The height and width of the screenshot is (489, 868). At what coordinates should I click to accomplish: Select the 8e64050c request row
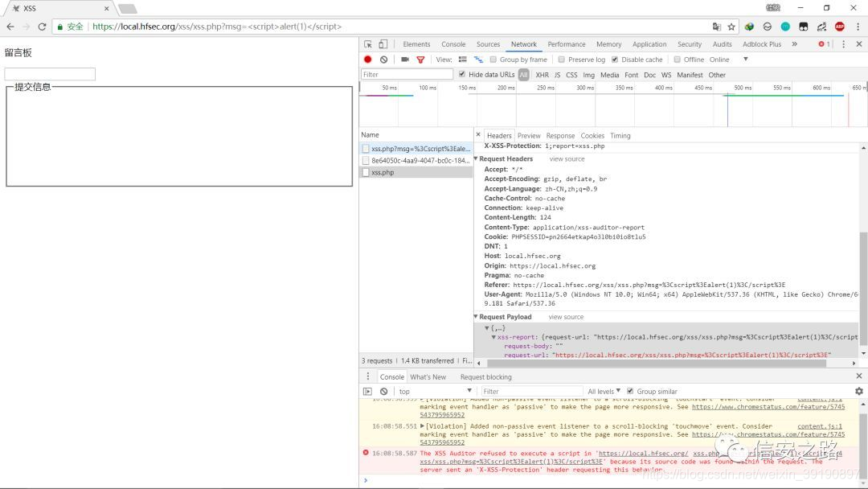click(416, 161)
